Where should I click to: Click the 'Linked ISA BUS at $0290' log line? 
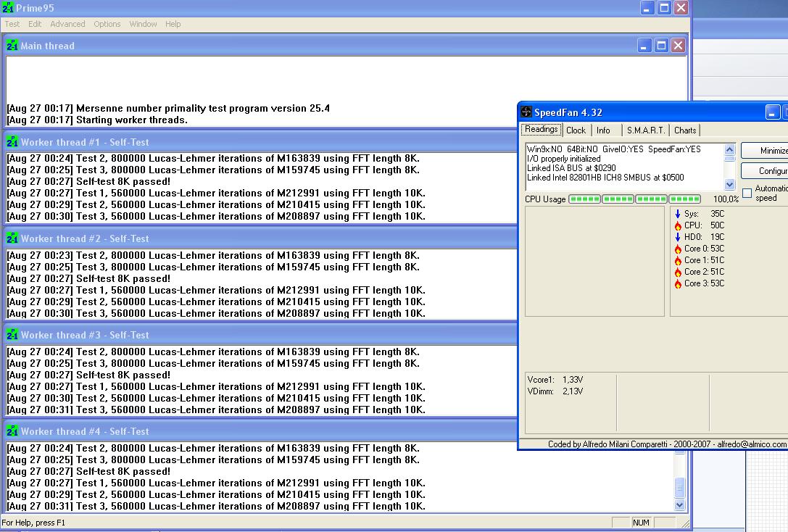pyautogui.click(x=571, y=167)
